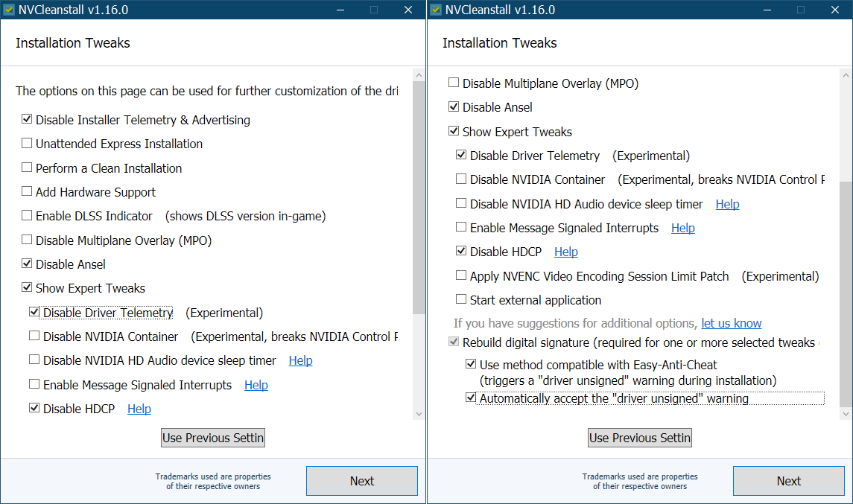Screen dimensions: 853x504
Task: Uncheck Disable HDCP in right window
Action: pos(461,251)
